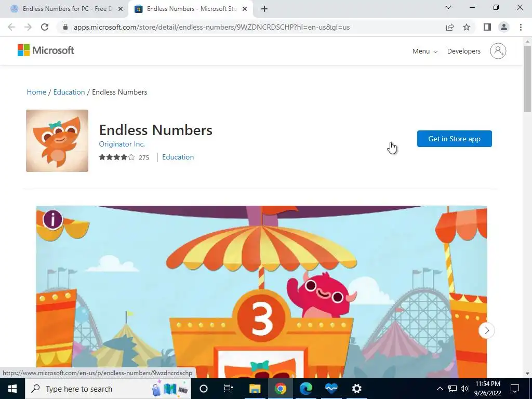Viewport: 532px width, 399px height.
Task: Expand the Menu dropdown
Action: (425, 51)
